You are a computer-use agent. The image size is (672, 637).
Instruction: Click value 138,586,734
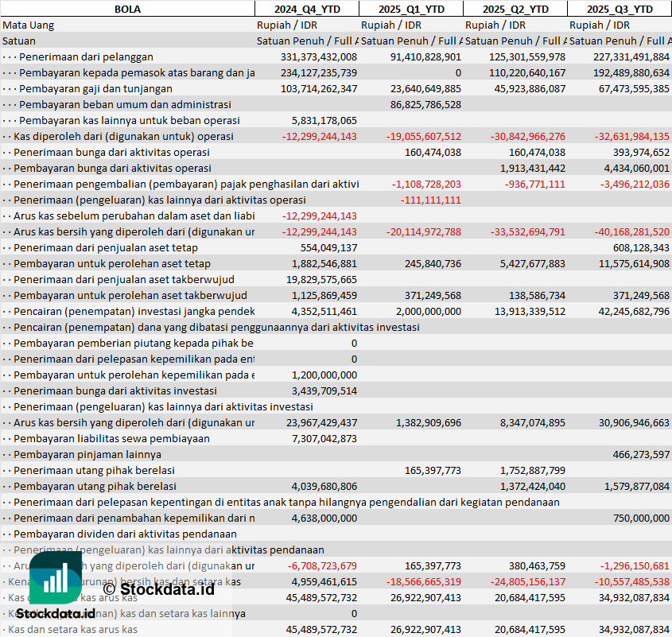537,295
